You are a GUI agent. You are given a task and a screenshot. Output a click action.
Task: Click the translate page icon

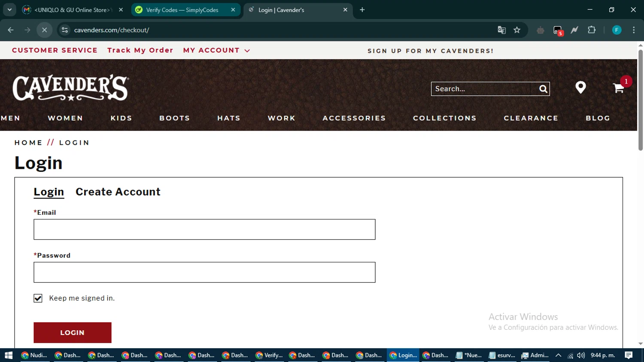501,30
